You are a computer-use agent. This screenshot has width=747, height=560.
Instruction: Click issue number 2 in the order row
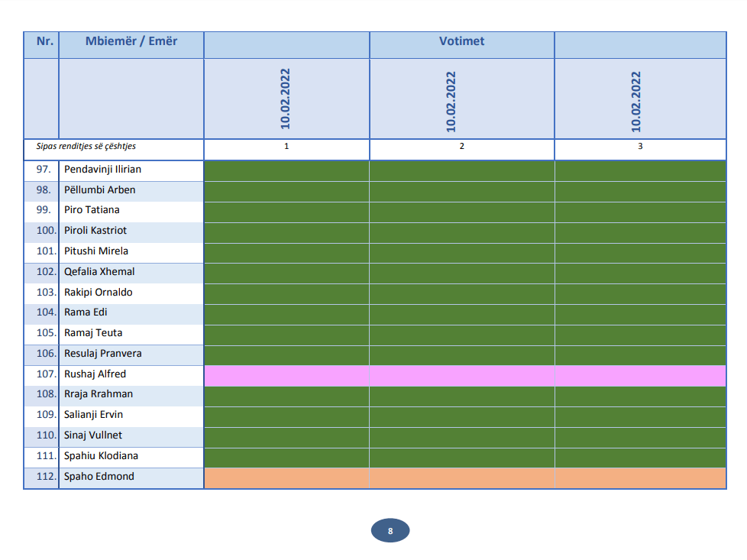click(x=461, y=147)
